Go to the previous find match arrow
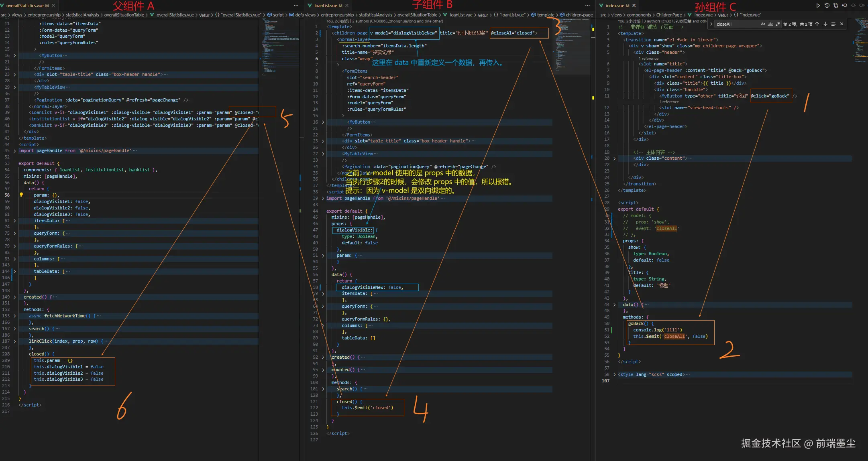Image resolution: width=868 pixels, height=461 pixels. click(x=817, y=24)
